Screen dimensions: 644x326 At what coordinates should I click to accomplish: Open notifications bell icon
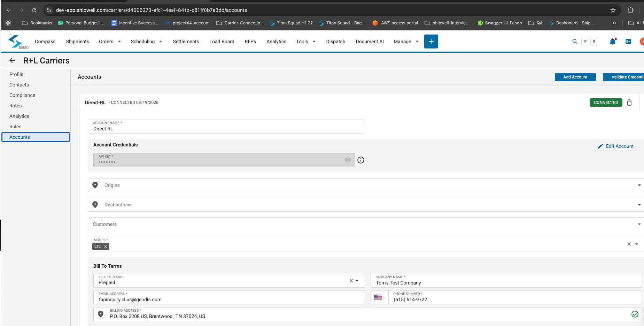(613, 41)
